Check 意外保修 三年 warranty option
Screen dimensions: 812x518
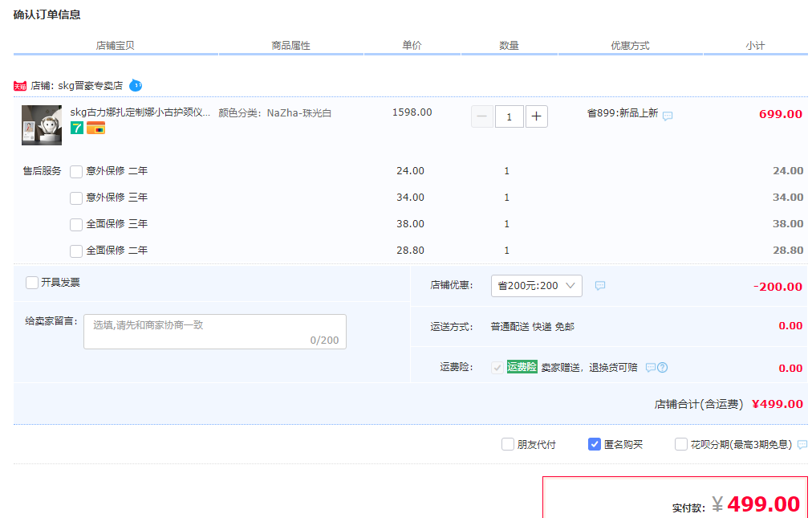tap(76, 198)
